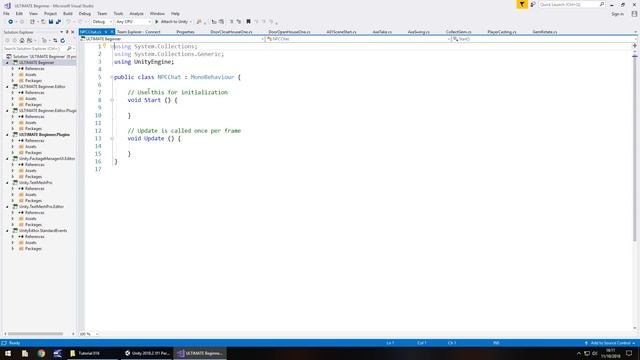
Task: Open the NPCChat class navigation dropdown
Action: [x=358, y=39]
